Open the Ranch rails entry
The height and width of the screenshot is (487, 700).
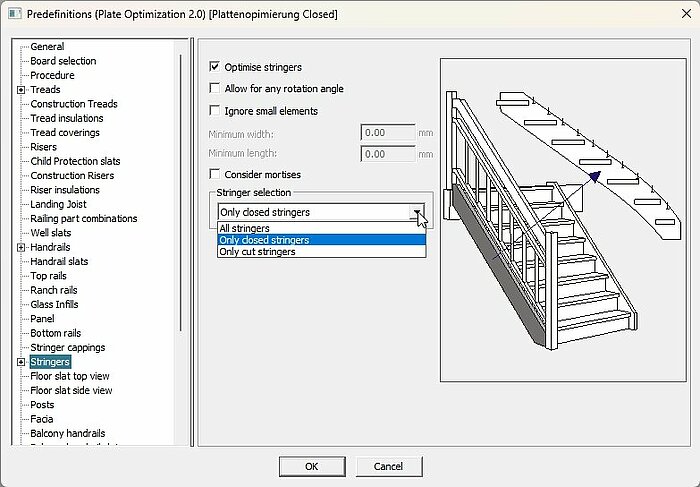(x=54, y=290)
